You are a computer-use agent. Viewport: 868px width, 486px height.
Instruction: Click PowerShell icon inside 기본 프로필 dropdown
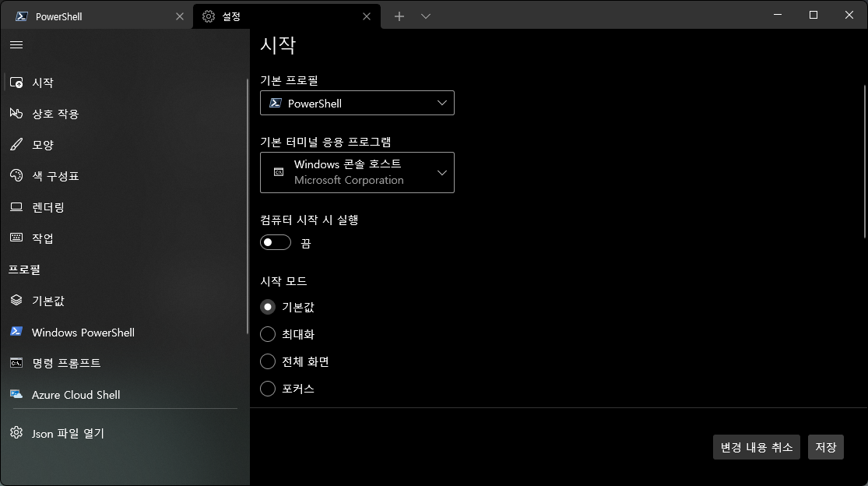pyautogui.click(x=275, y=103)
